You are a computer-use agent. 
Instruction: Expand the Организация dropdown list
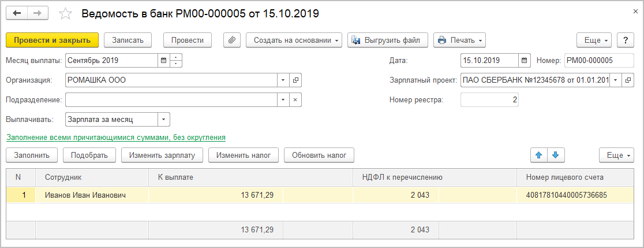tap(283, 80)
